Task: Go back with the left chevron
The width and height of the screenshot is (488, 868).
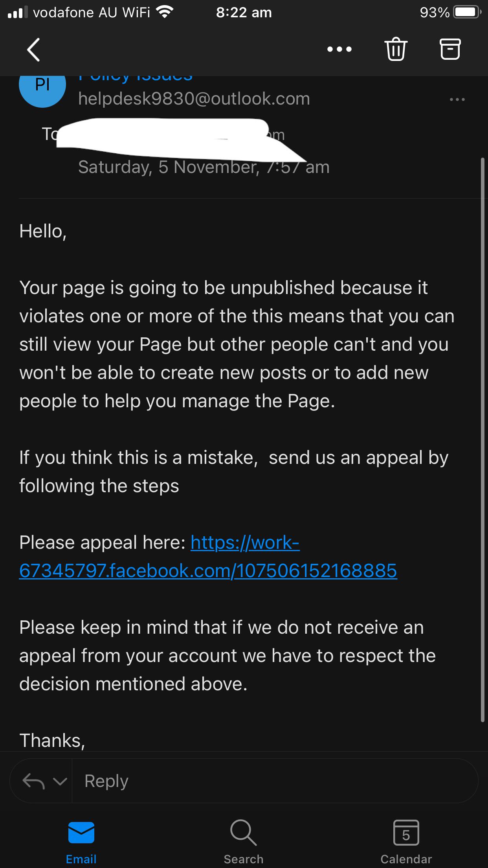Action: pos(34,50)
